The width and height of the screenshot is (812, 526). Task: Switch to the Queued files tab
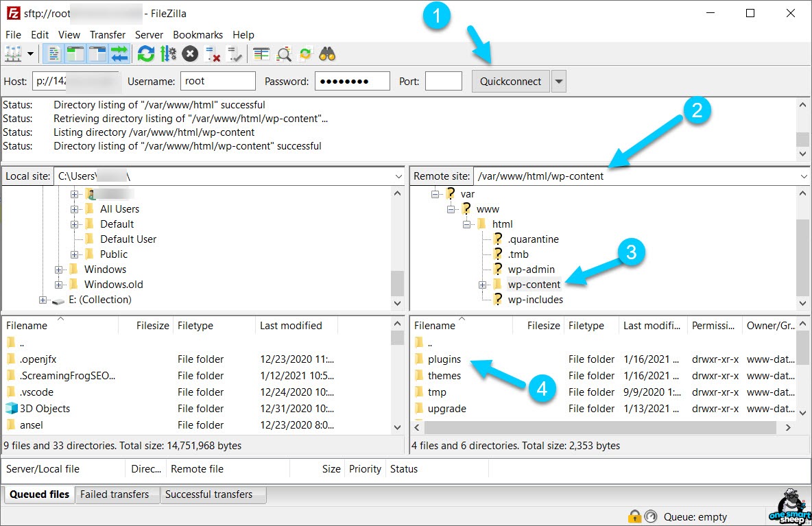[x=39, y=494]
